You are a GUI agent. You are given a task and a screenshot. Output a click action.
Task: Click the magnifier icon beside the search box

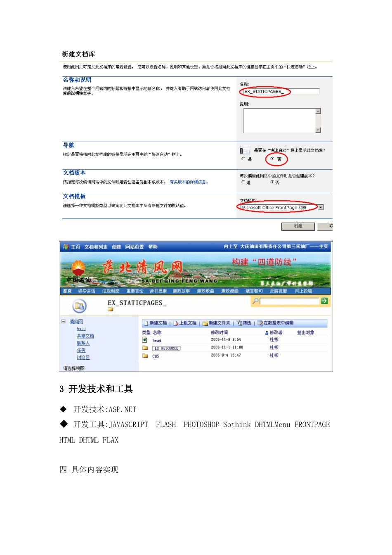pos(255,301)
